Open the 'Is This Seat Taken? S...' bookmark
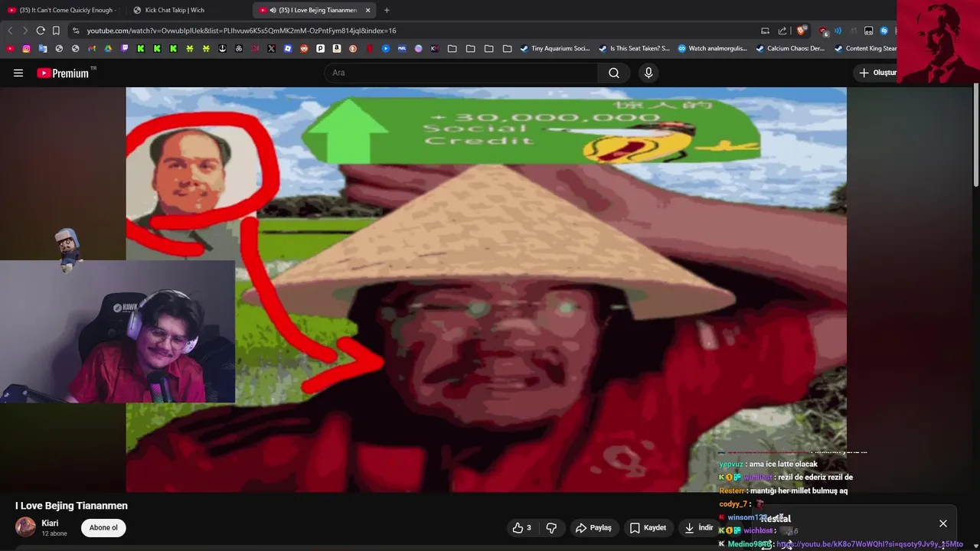Image resolution: width=980 pixels, height=551 pixels. 634,48
